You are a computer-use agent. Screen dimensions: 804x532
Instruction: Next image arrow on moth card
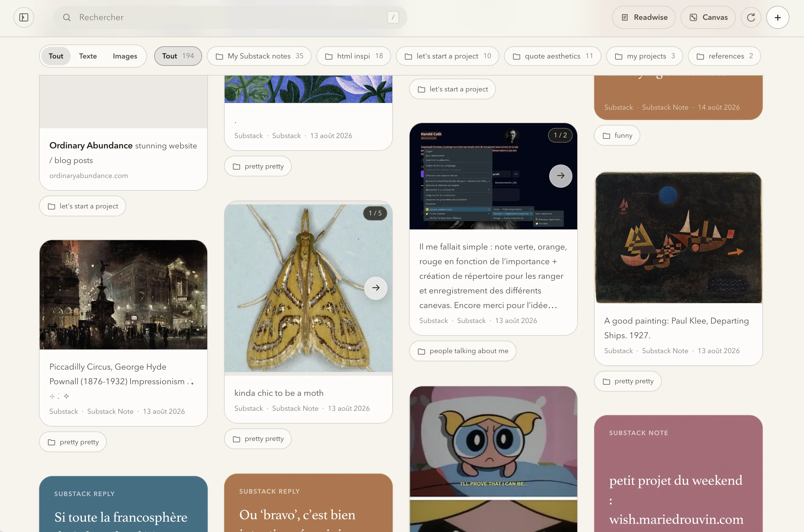pos(376,288)
